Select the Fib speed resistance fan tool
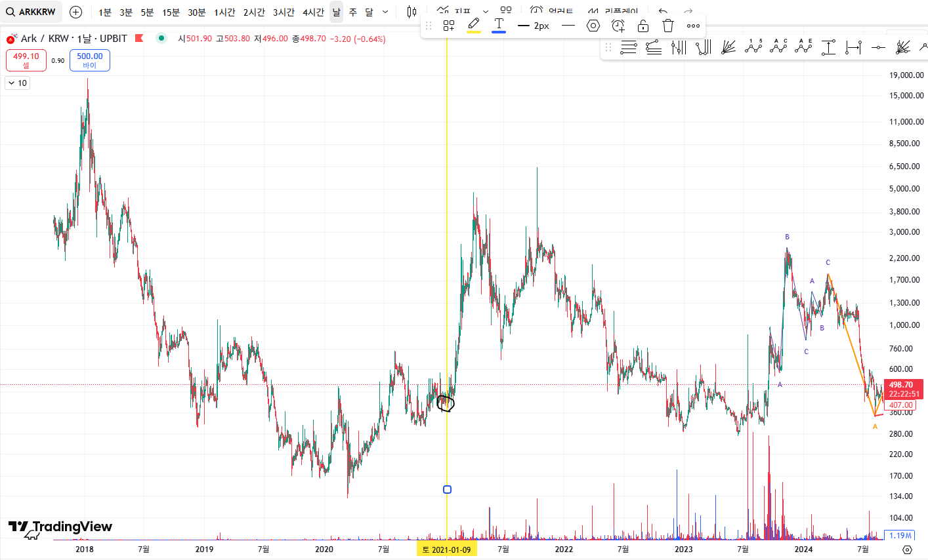This screenshot has width=928, height=560. 728,47
